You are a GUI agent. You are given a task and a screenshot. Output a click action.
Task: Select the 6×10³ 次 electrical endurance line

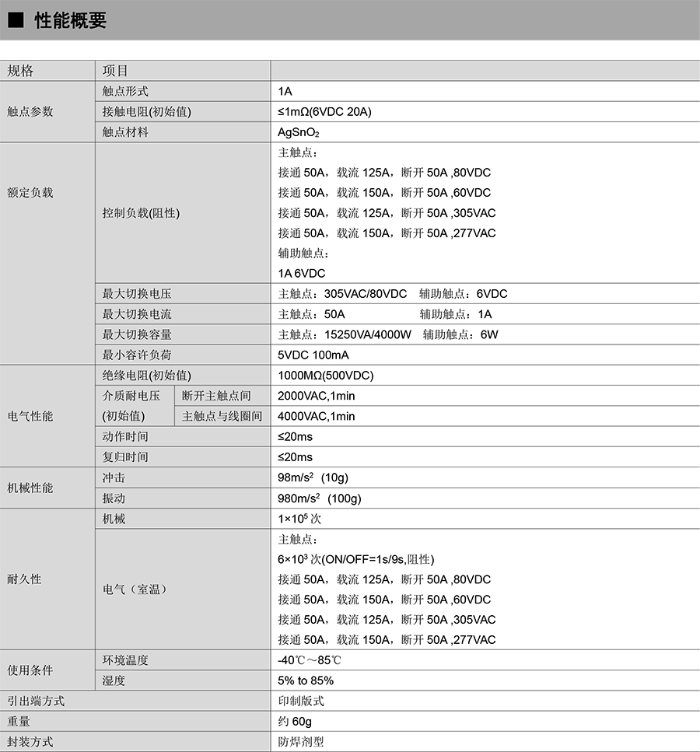[x=355, y=559]
